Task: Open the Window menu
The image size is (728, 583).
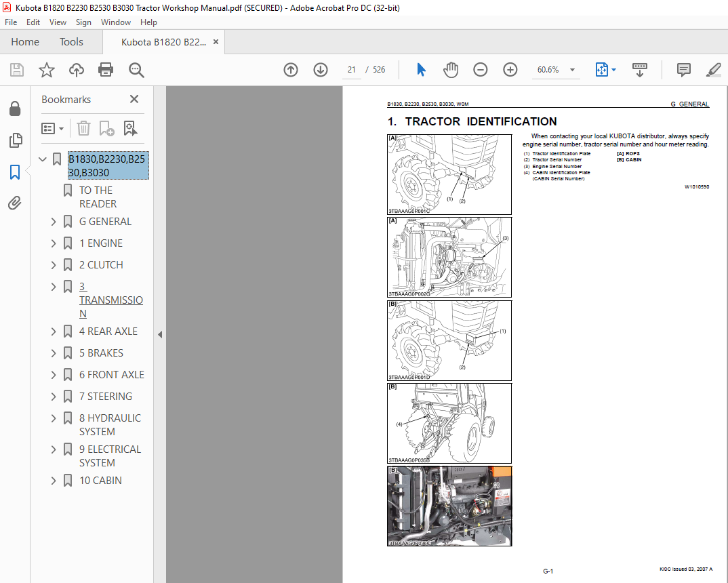Action: click(x=116, y=22)
